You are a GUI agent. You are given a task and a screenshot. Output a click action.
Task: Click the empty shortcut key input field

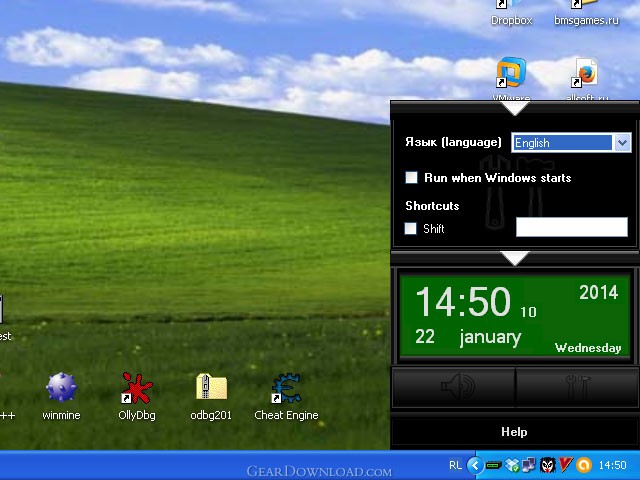[572, 227]
